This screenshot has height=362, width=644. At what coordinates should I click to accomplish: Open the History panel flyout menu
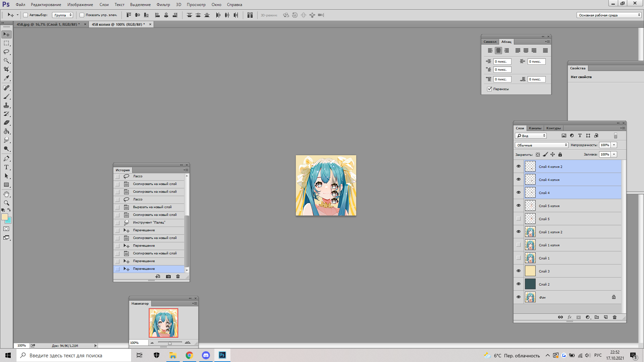pos(186,170)
